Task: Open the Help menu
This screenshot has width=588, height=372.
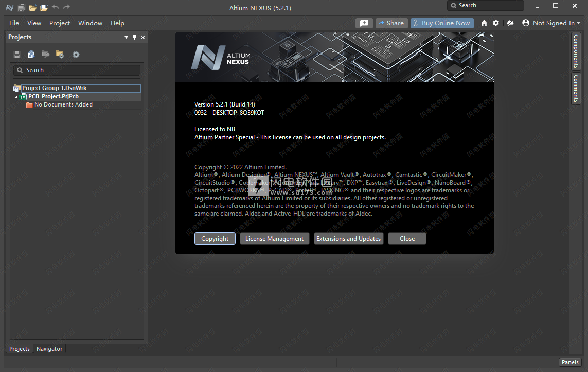Action: pyautogui.click(x=117, y=23)
